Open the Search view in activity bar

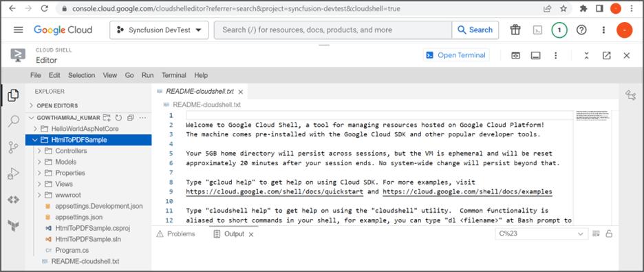(14, 121)
